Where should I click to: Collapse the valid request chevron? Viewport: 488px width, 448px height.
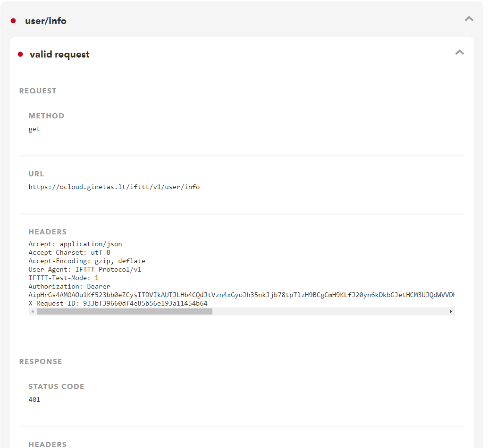[459, 52]
